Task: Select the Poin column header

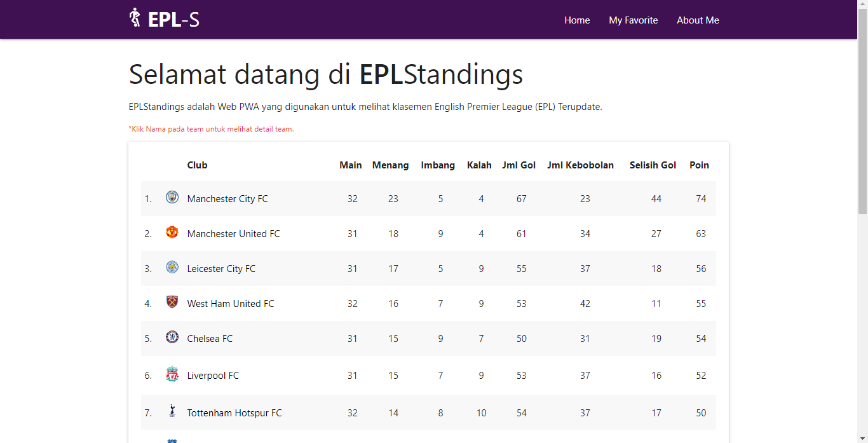Action: click(x=699, y=165)
